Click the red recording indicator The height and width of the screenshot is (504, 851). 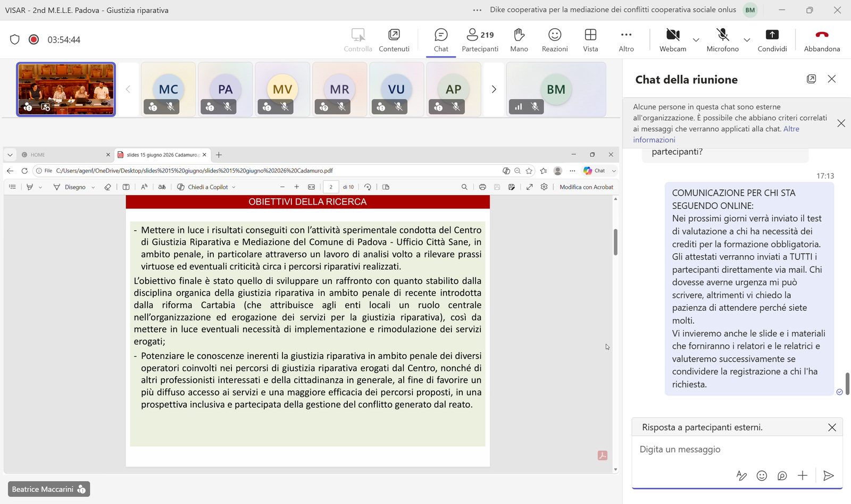click(x=34, y=39)
